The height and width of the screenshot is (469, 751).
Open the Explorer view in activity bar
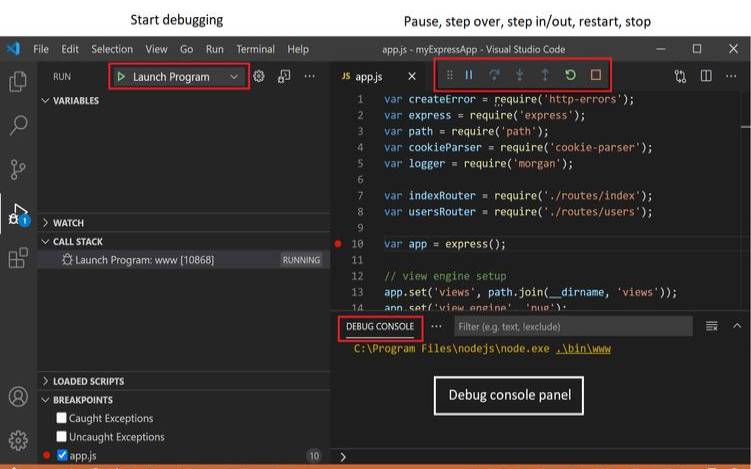coord(18,82)
